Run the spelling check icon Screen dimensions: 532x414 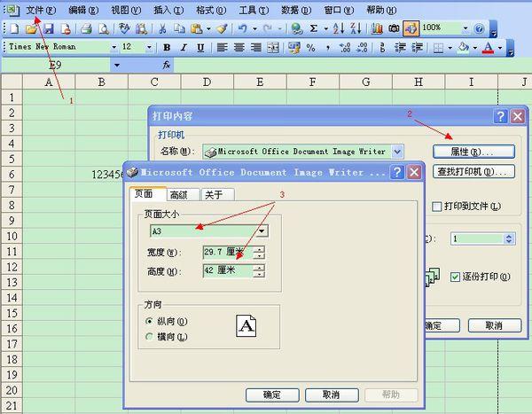[124, 29]
